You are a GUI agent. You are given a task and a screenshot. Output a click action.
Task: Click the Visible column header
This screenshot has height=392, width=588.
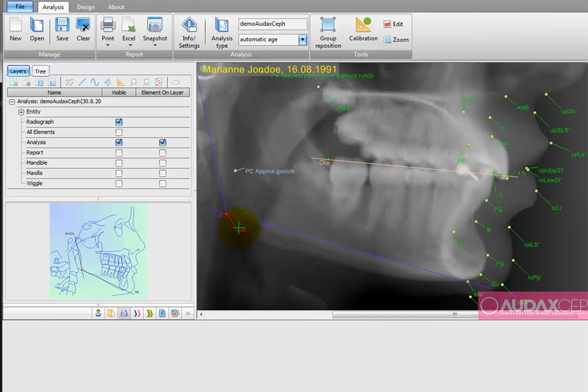[119, 92]
